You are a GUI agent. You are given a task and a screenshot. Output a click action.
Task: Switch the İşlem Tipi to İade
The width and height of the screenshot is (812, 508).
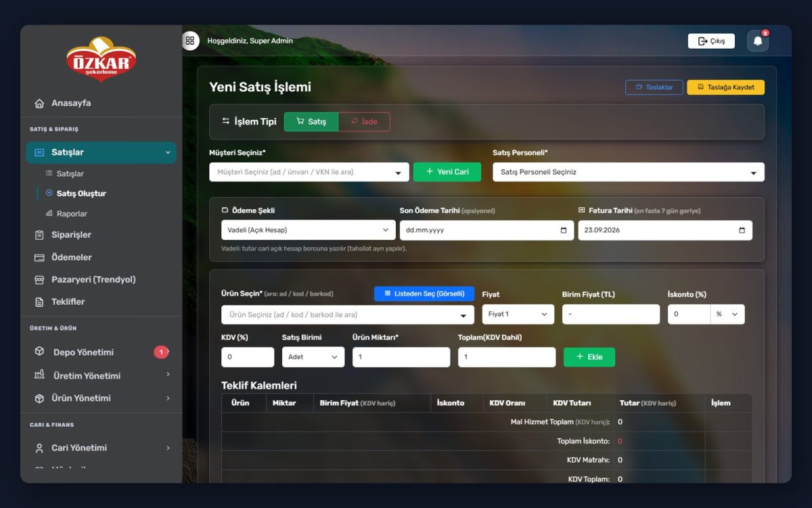(x=364, y=122)
